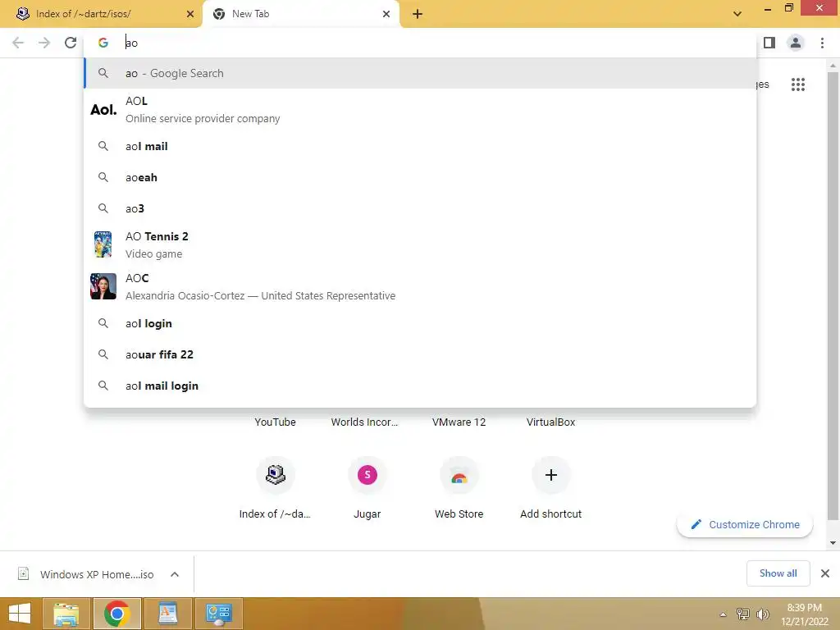Click the browser back arrow
The height and width of the screenshot is (630, 840).
pyautogui.click(x=18, y=43)
